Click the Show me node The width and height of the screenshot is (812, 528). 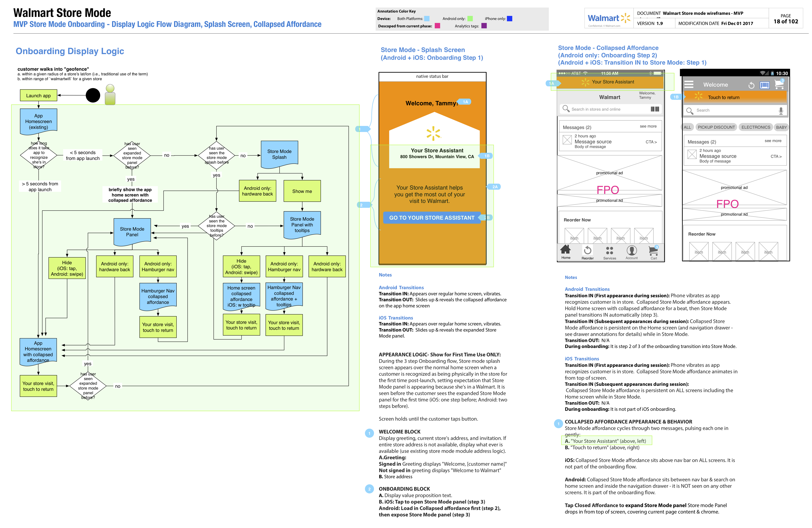(x=302, y=191)
